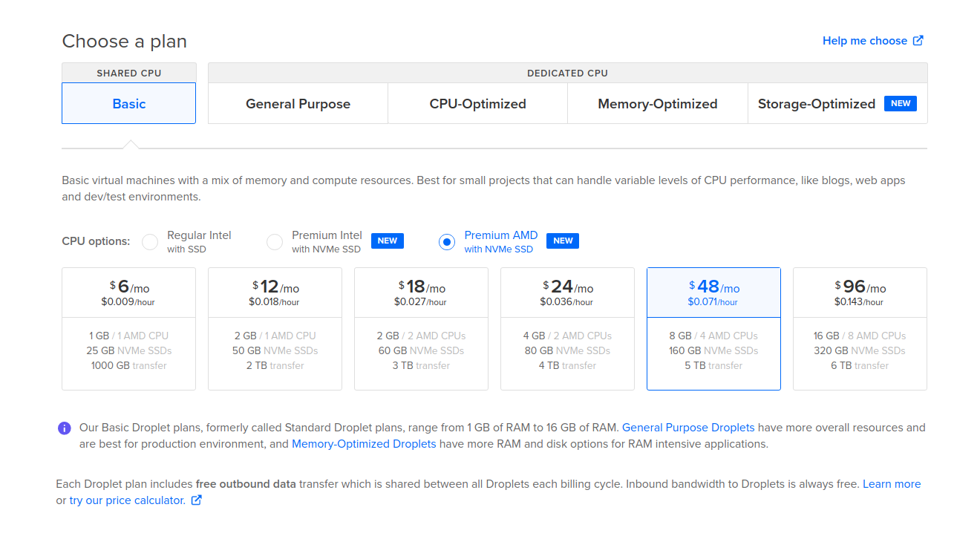Open the General Purpose plan tab

(298, 104)
